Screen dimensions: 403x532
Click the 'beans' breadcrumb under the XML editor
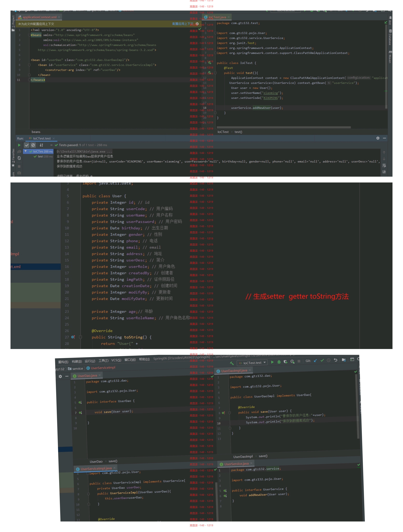coord(36,132)
